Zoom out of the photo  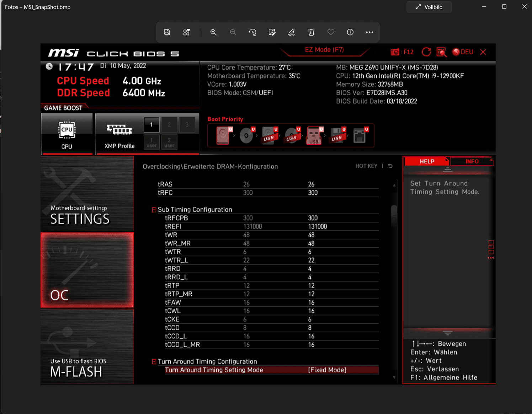233,32
